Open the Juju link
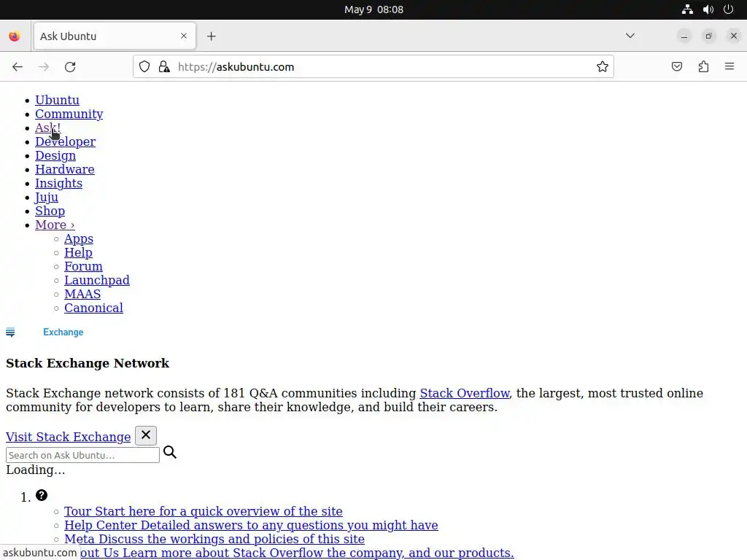 47,197
